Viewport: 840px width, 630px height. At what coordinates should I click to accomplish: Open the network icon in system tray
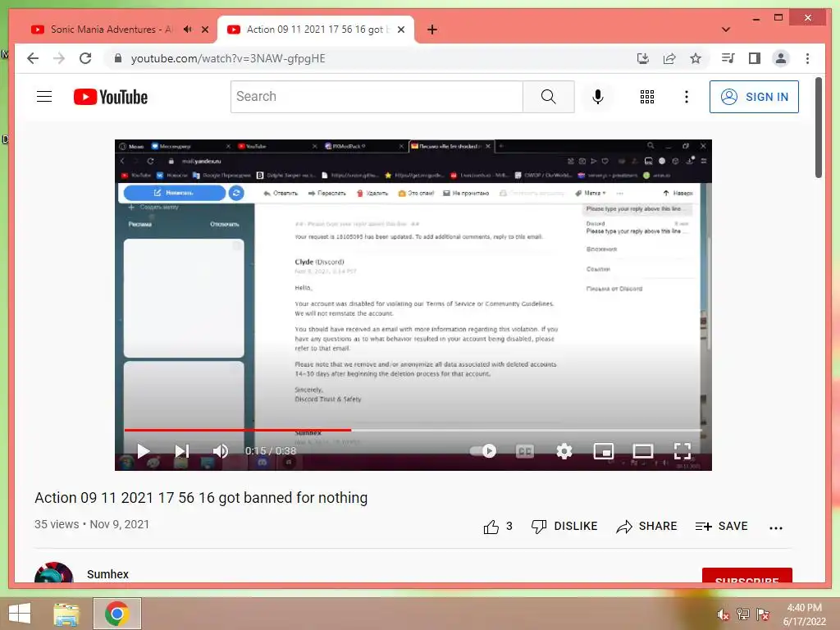[x=743, y=614]
